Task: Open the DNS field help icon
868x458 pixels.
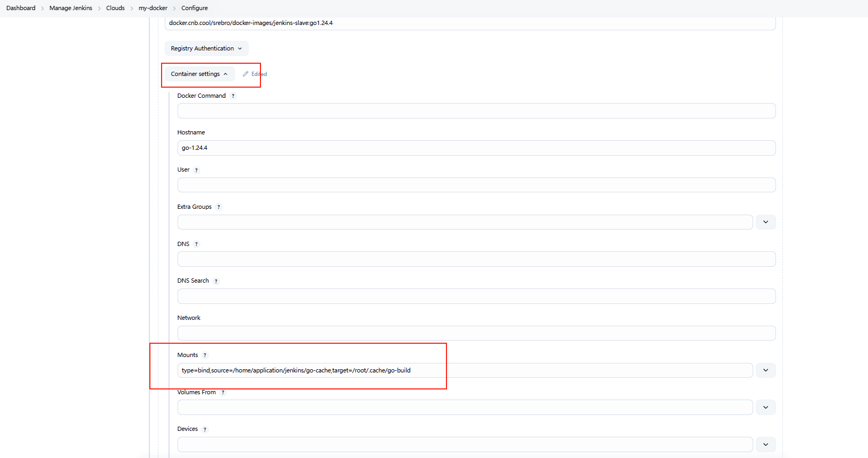Action: (196, 244)
